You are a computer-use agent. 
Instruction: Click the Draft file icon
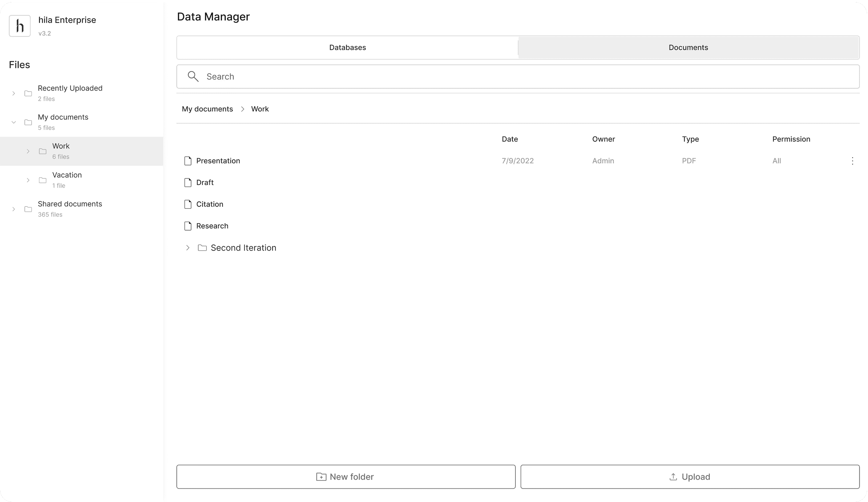click(x=188, y=183)
